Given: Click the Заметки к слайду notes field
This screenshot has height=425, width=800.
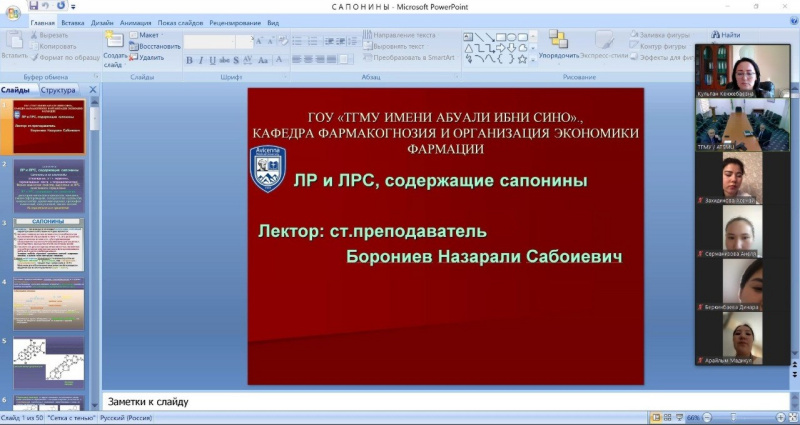Looking at the screenshot, I should [445, 402].
